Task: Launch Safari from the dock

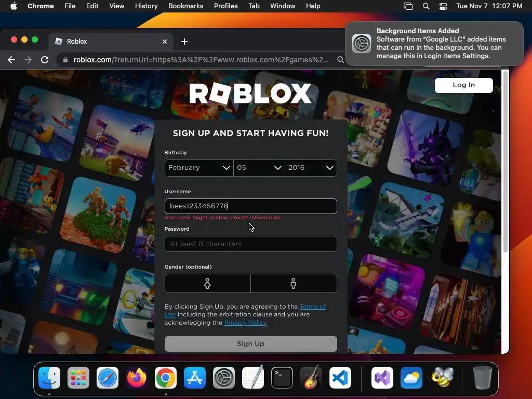Action: click(108, 378)
